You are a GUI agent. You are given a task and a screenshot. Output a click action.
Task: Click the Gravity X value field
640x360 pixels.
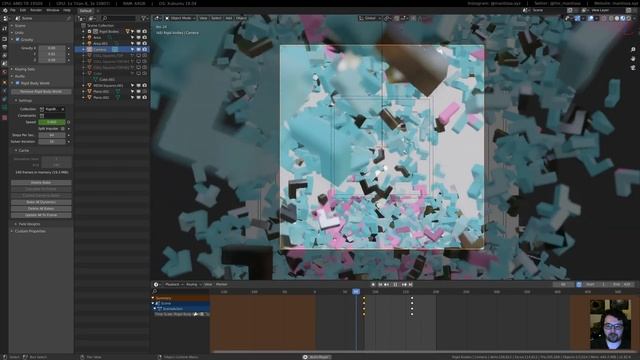[x=52, y=48]
